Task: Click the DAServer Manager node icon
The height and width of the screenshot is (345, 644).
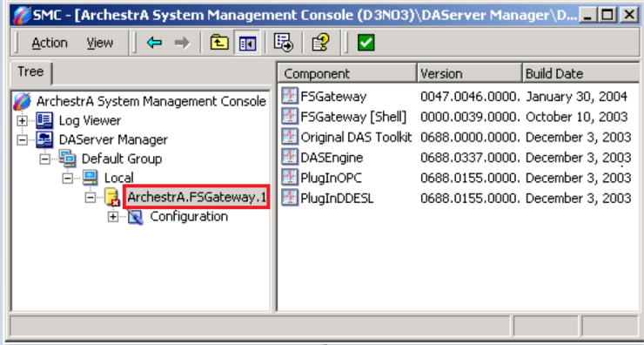Action: tap(44, 139)
